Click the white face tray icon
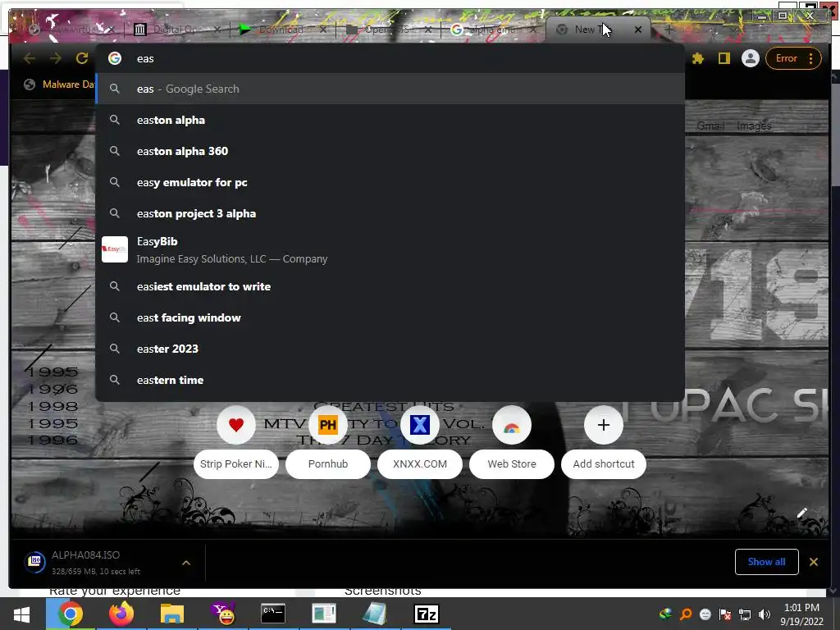The image size is (840, 630). [x=705, y=614]
